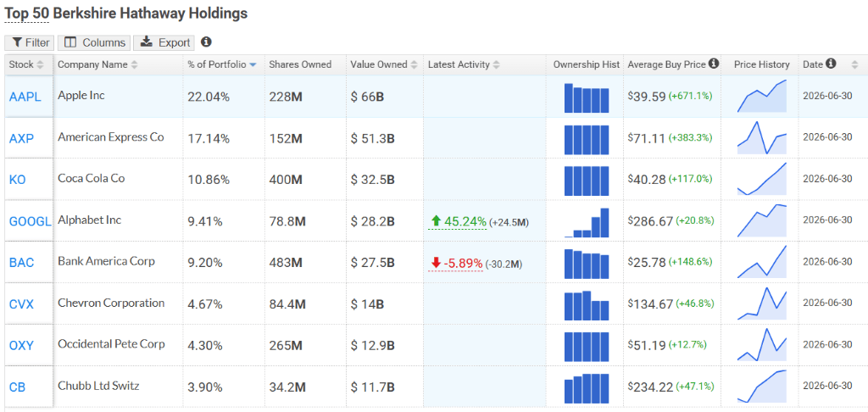Open Coca Cola ownership history chart
868x412 pixels.
[x=587, y=181]
